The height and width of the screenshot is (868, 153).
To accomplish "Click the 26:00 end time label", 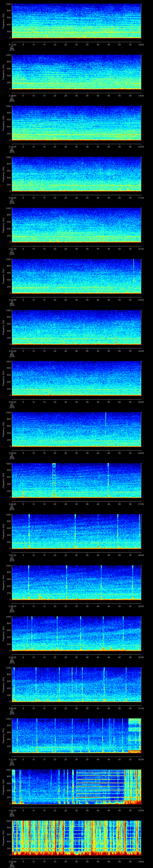I will tap(141, 453).
